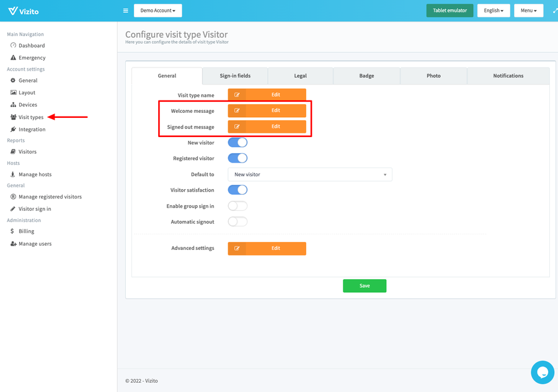Enable group sign in toggle
Viewport: 558px width, 392px height.
pos(237,206)
